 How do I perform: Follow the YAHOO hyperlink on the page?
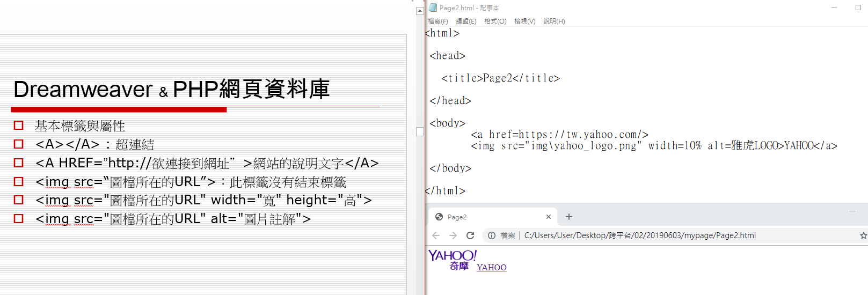point(491,267)
